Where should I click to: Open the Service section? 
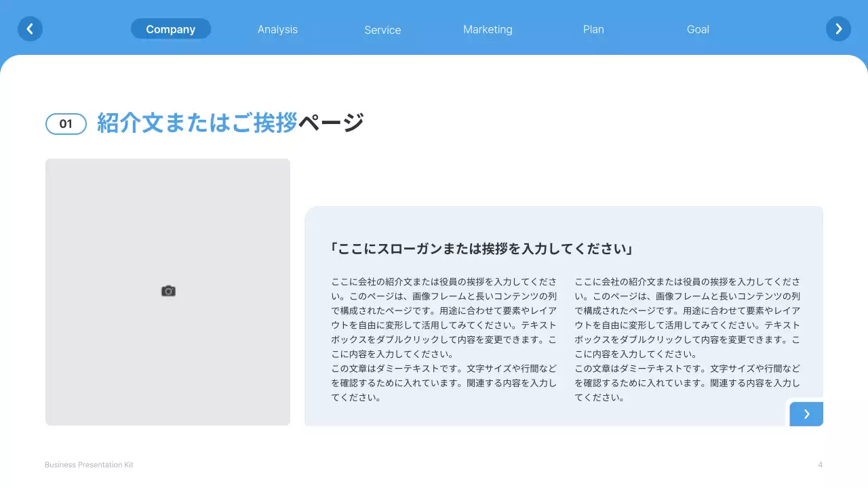[382, 30]
